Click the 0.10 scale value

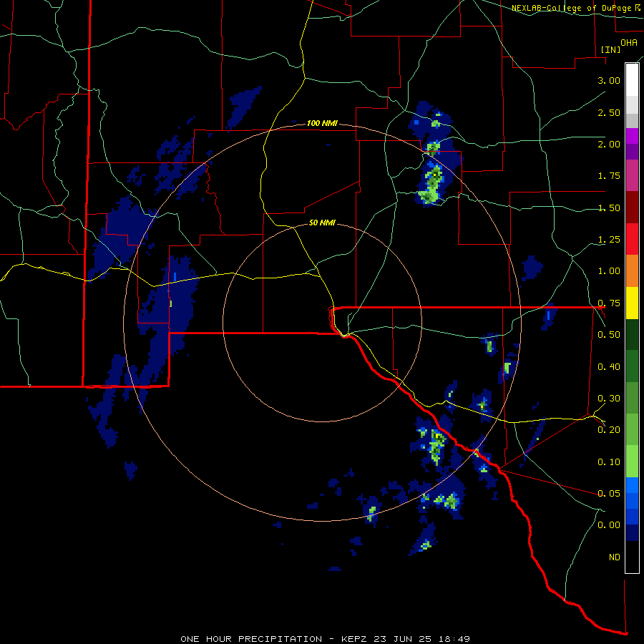coord(609,462)
